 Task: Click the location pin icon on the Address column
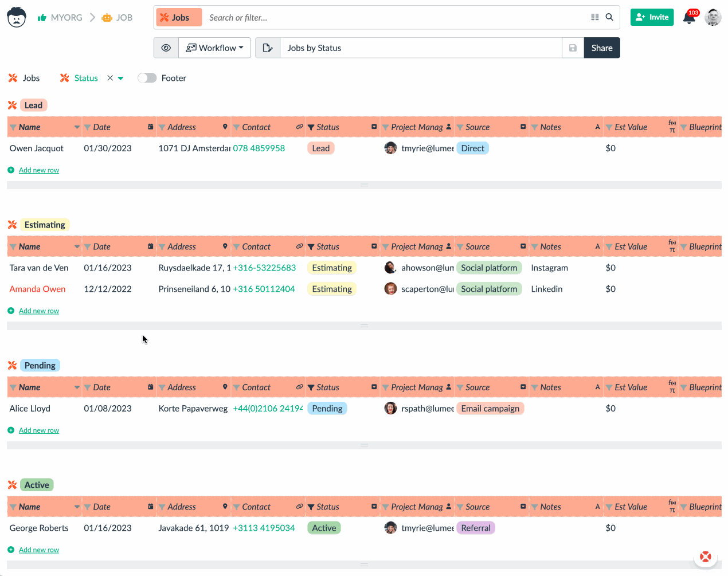pyautogui.click(x=224, y=127)
